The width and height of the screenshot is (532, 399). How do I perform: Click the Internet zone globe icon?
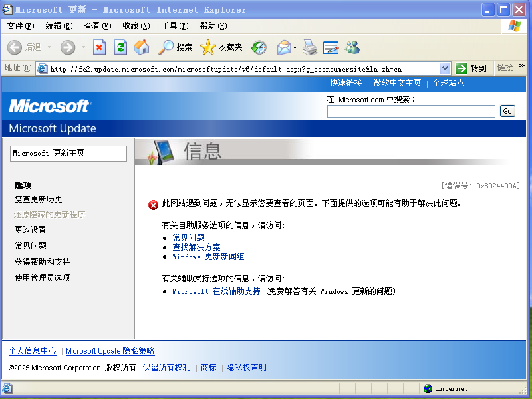428,388
